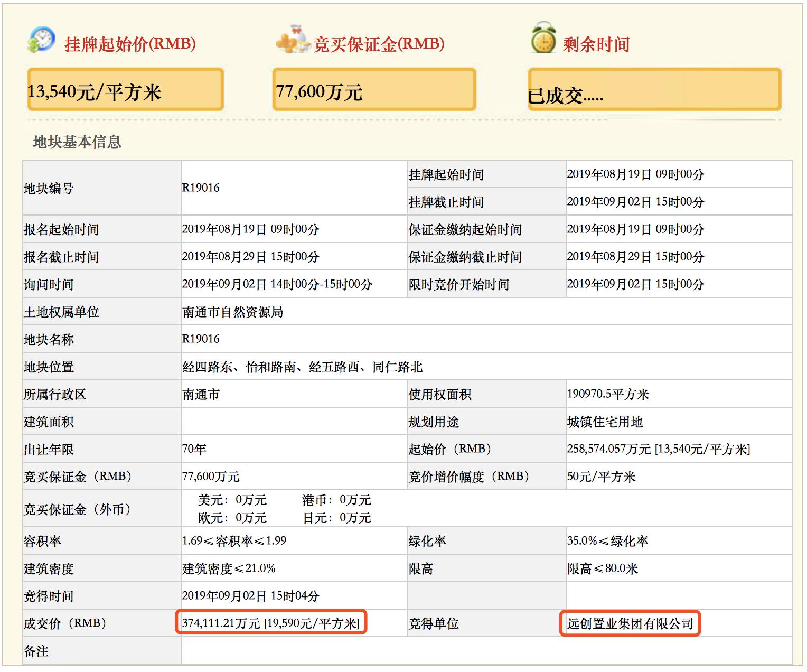Image resolution: width=807 pixels, height=672 pixels.
Task: Click the red-circled winner 远创置业集团有限公司
Action: tap(632, 623)
